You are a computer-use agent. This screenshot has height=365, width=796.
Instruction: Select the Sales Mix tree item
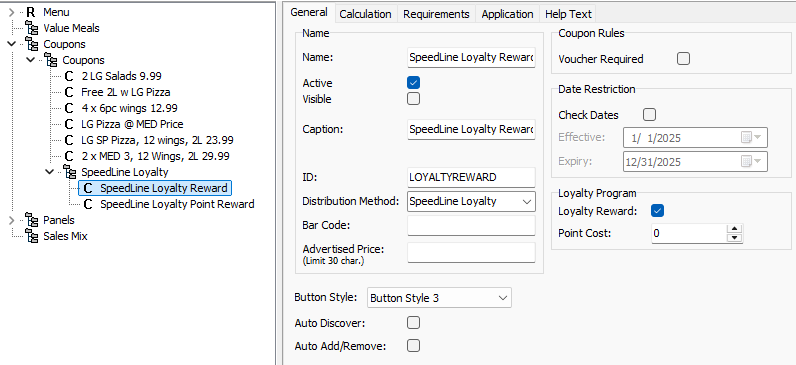(65, 237)
